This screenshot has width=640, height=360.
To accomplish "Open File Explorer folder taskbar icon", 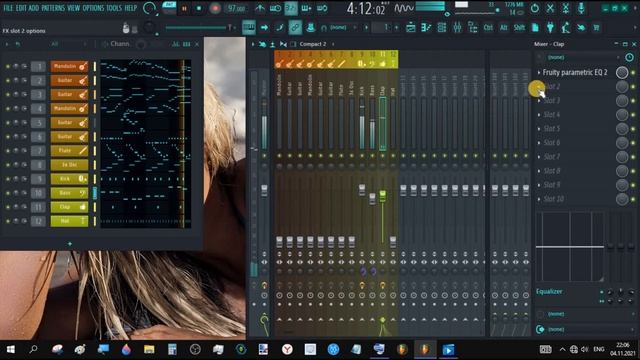I will pyautogui.click(x=149, y=349).
